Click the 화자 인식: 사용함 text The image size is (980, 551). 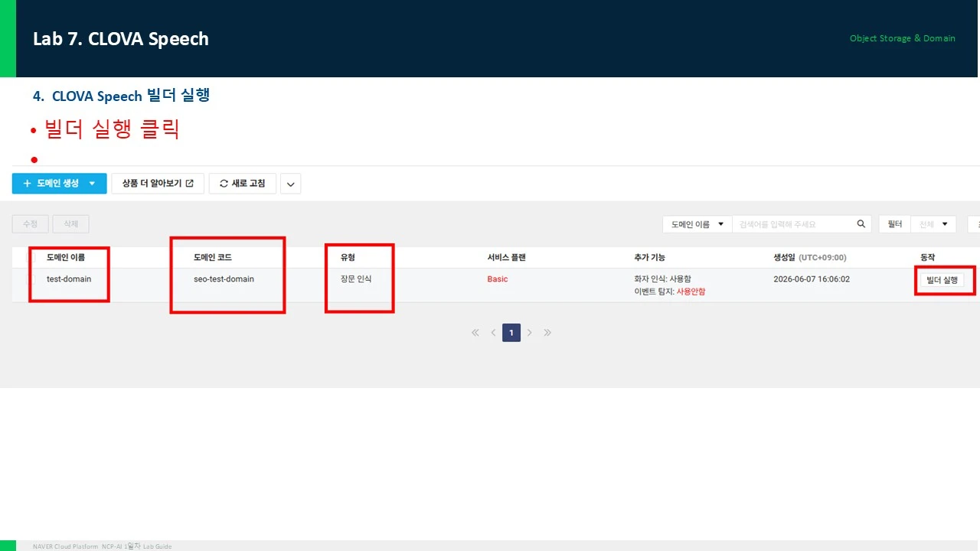663,279
